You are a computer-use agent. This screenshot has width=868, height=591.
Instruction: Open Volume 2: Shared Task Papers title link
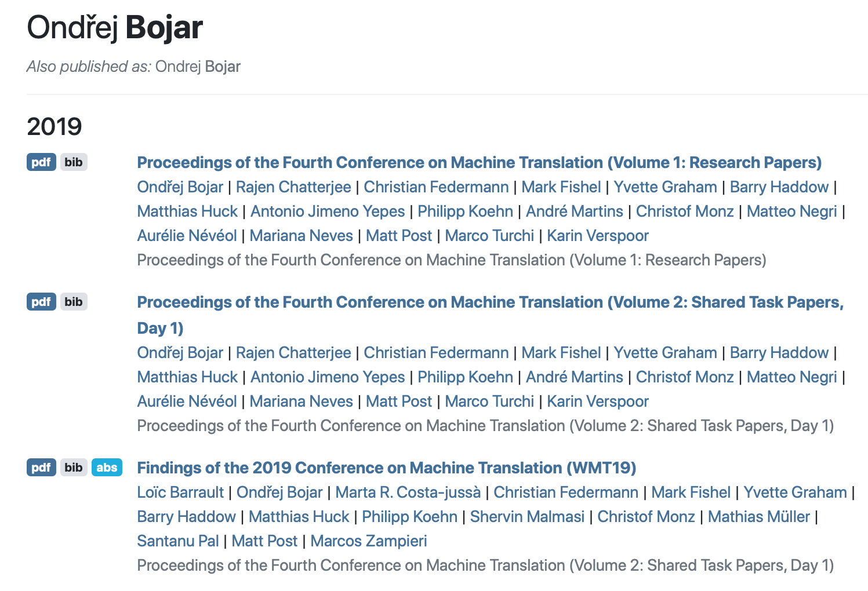(x=491, y=315)
